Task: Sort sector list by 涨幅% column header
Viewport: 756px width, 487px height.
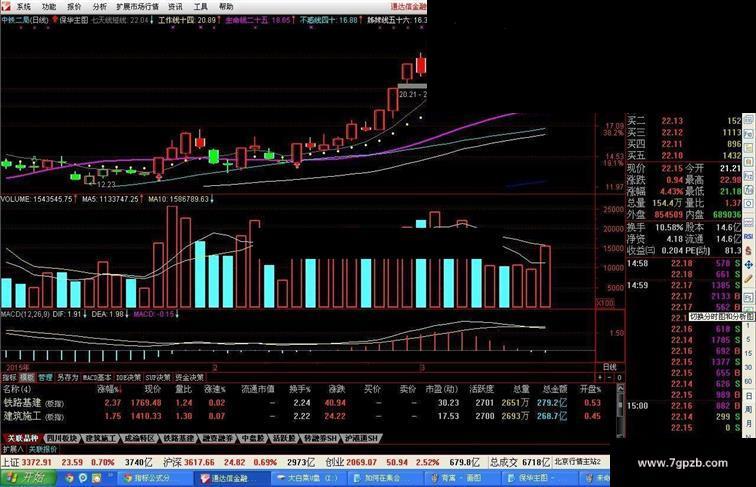Action: pyautogui.click(x=109, y=389)
